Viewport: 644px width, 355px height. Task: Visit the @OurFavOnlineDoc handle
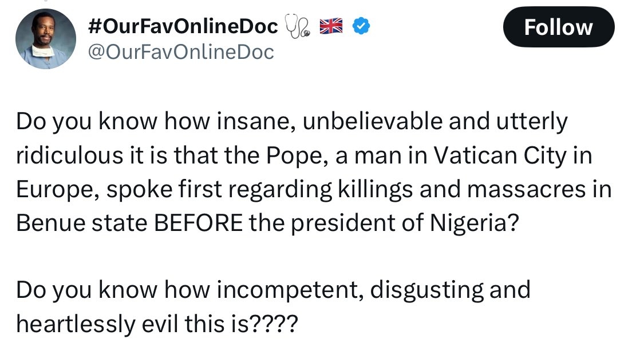(x=179, y=52)
